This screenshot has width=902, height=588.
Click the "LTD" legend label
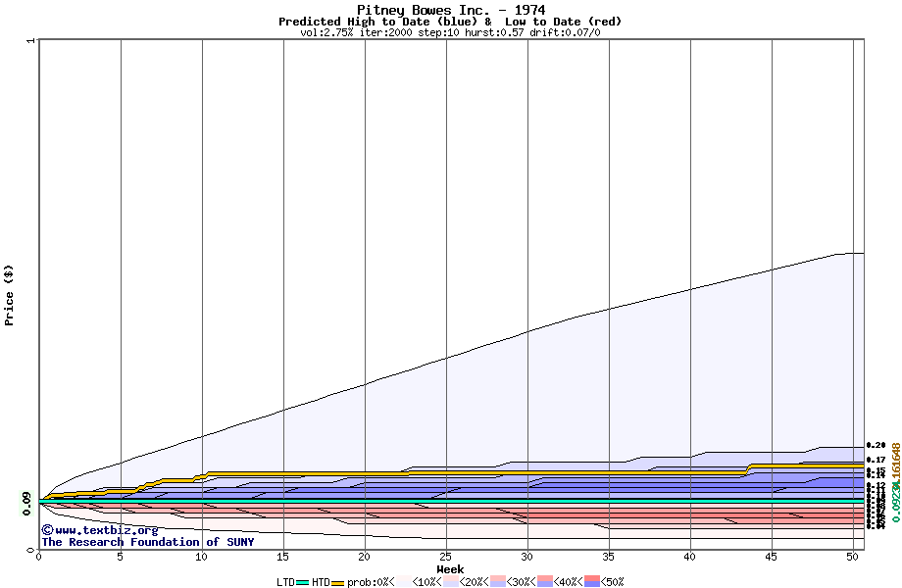tap(286, 582)
